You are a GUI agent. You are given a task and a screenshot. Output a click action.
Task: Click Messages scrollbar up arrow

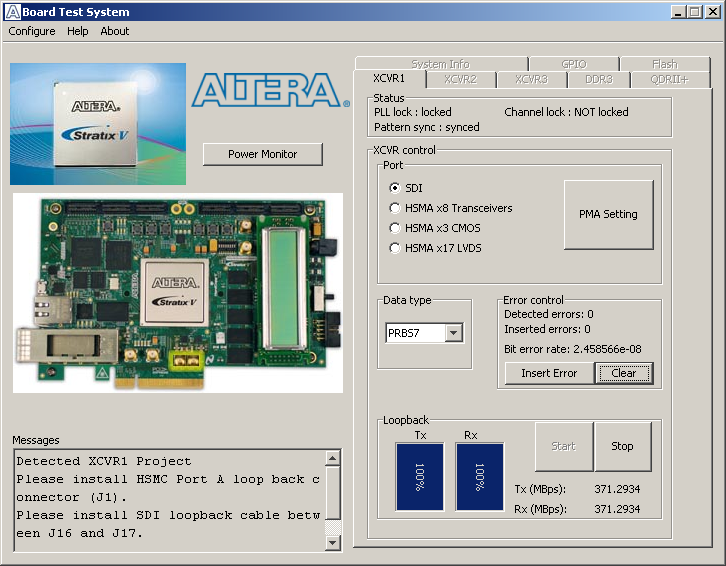(332, 459)
